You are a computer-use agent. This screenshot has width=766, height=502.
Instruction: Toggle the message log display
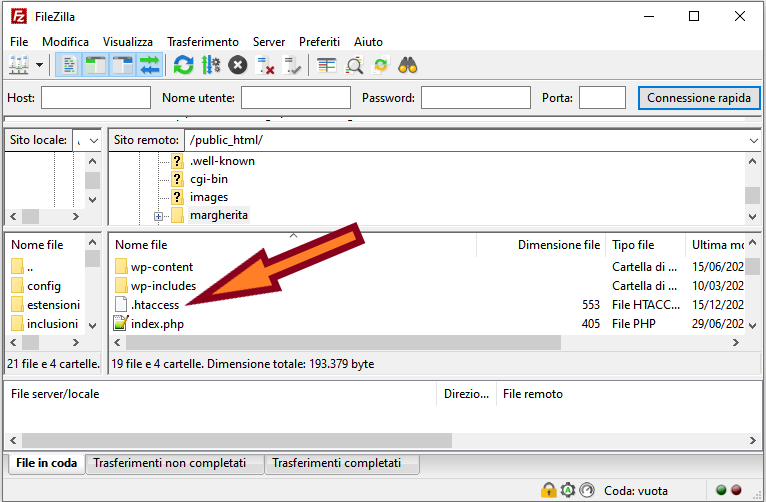pyautogui.click(x=69, y=65)
